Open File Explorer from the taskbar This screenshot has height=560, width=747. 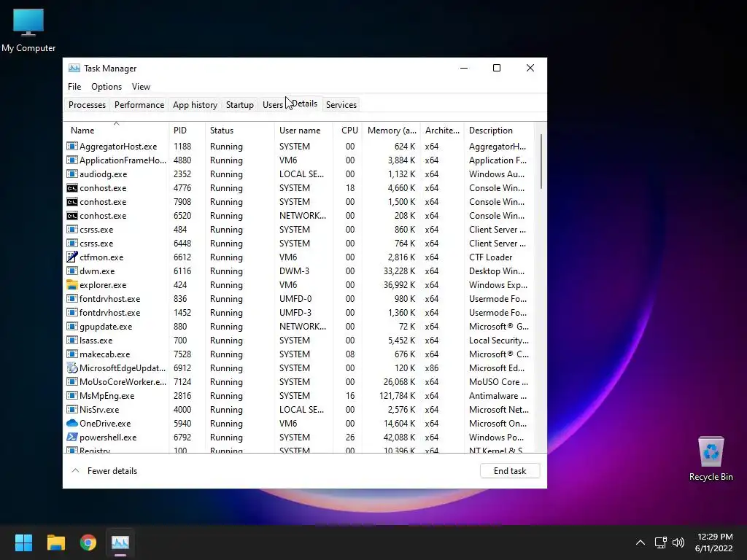(55, 542)
